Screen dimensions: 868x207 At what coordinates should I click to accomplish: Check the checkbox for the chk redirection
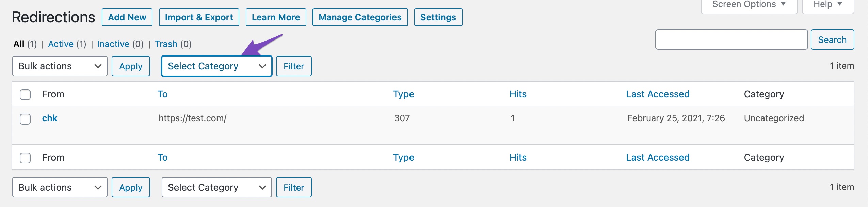[x=25, y=119]
